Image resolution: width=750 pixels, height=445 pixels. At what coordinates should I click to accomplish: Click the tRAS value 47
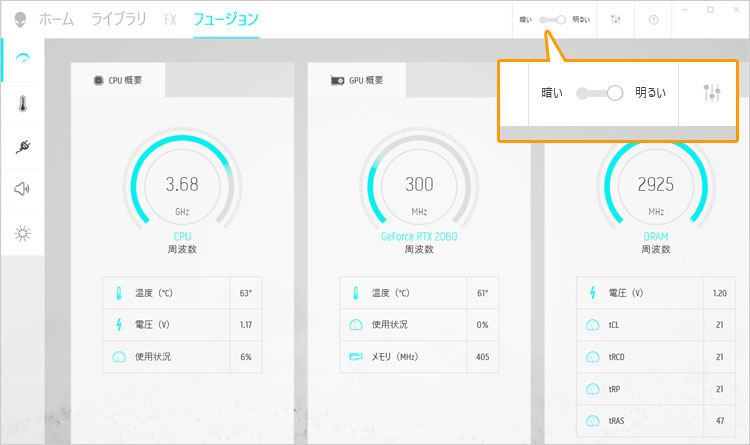720,421
